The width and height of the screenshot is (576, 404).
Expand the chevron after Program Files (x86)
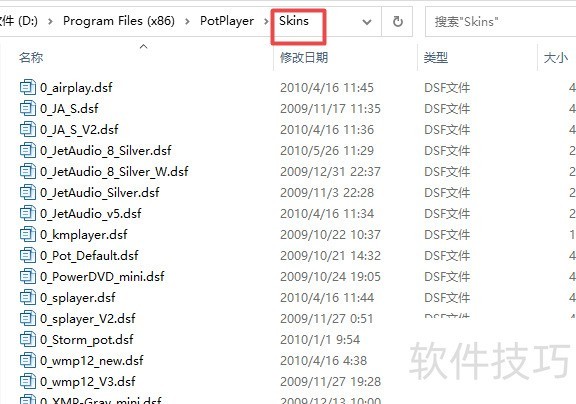(x=187, y=22)
